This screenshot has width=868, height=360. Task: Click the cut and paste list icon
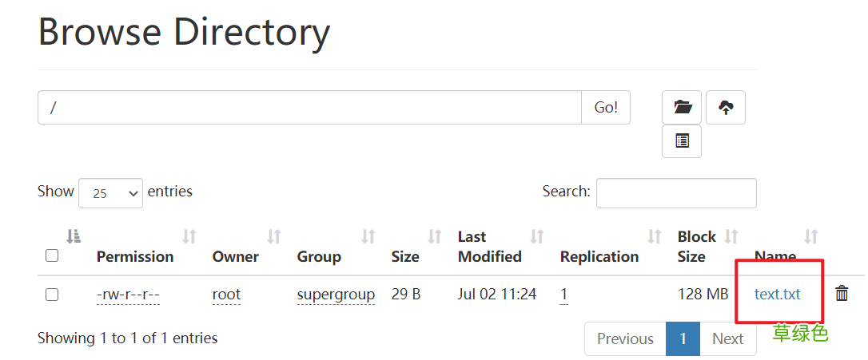click(x=682, y=141)
